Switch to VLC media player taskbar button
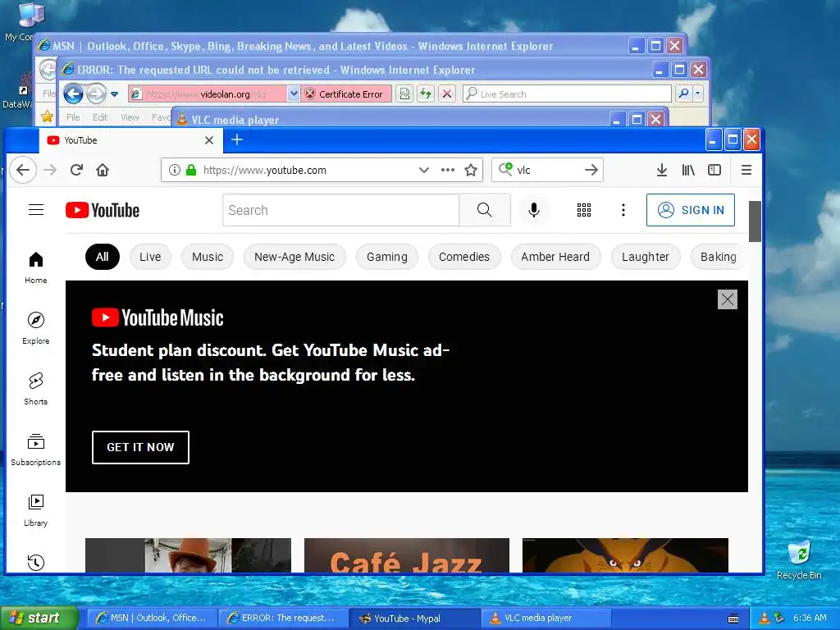 coord(546,619)
